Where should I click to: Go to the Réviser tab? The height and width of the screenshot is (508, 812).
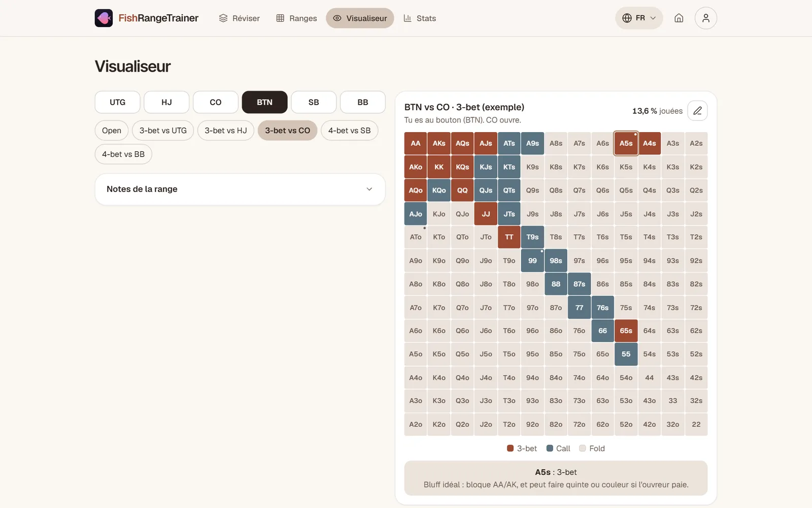point(239,18)
